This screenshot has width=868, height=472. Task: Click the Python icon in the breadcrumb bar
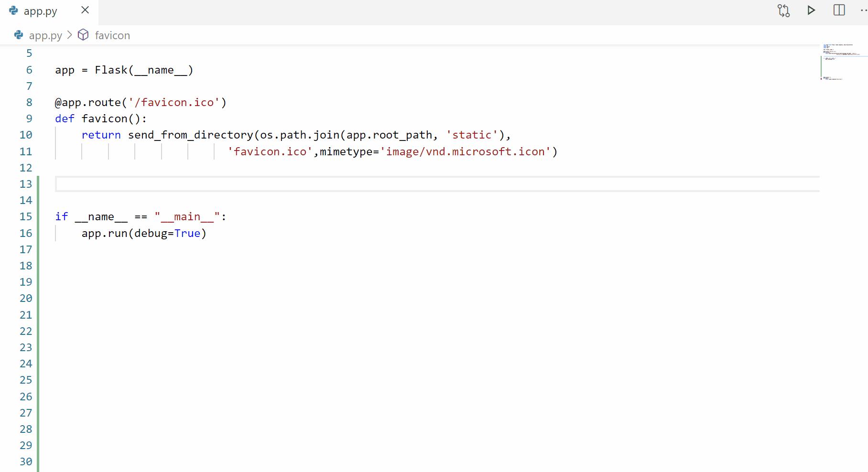point(19,35)
